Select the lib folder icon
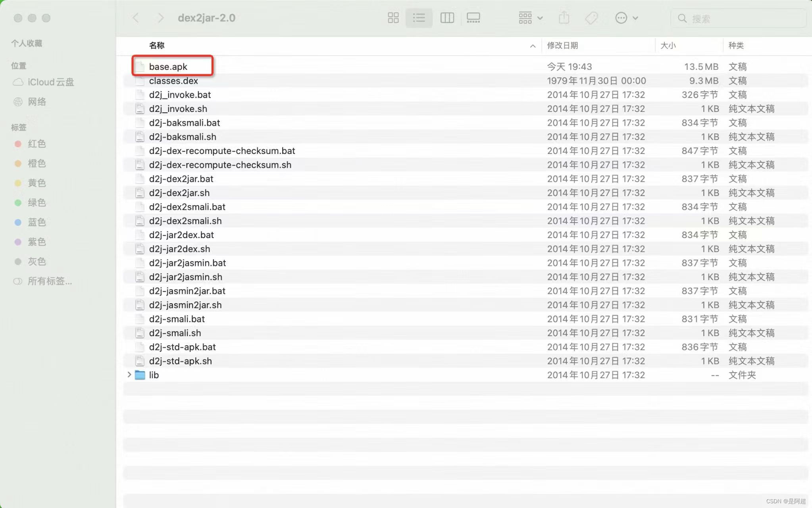Viewport: 812px width, 508px height. pyautogui.click(x=140, y=375)
